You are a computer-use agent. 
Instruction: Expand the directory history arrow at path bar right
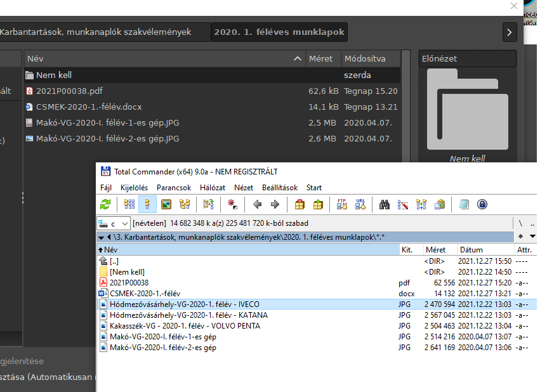532,237
